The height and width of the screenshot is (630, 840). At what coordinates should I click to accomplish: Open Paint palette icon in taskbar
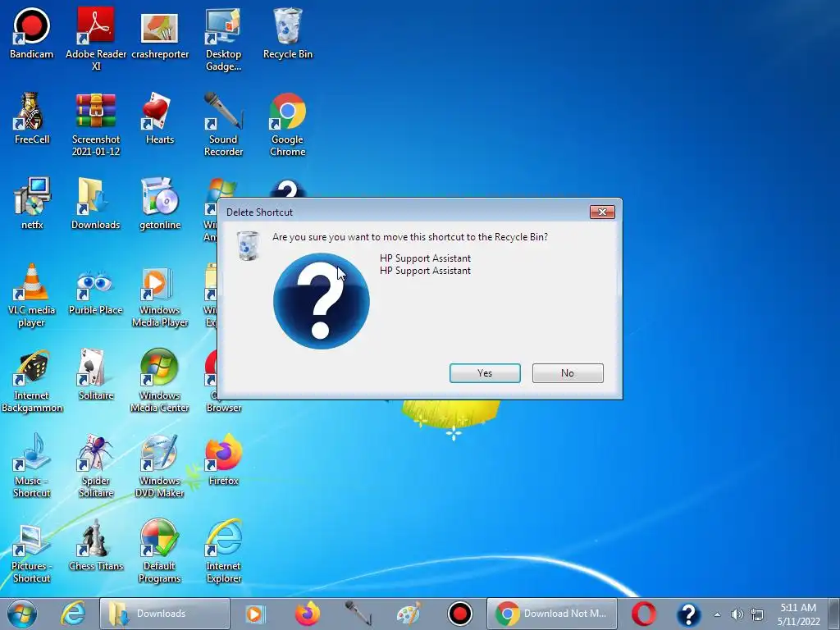point(409,614)
